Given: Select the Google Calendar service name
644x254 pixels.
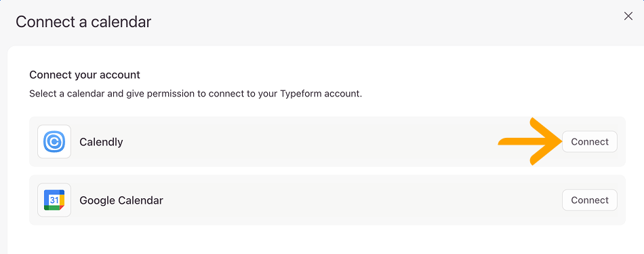Looking at the screenshot, I should 121,200.
